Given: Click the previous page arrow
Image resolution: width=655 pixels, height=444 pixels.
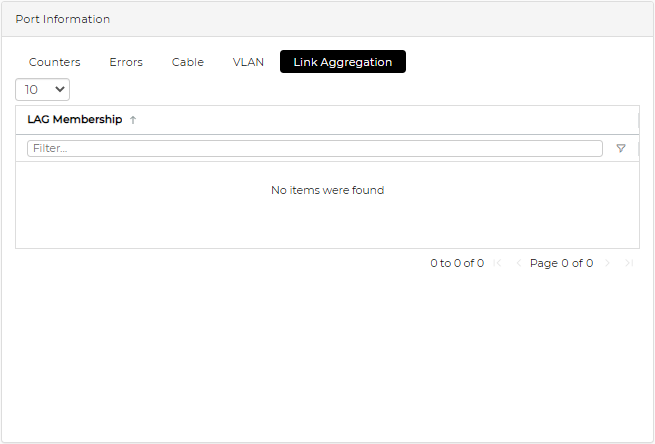Looking at the screenshot, I should [x=518, y=263].
